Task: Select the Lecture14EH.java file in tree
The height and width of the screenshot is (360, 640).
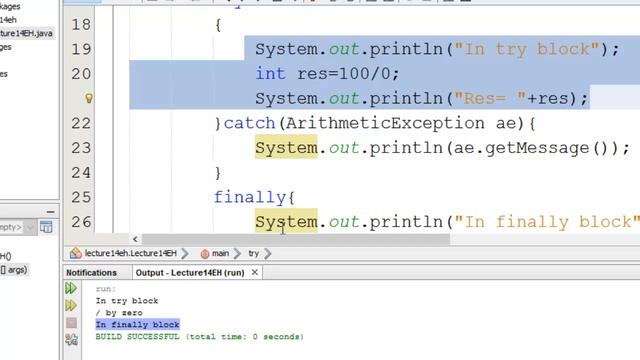Action: [26, 33]
